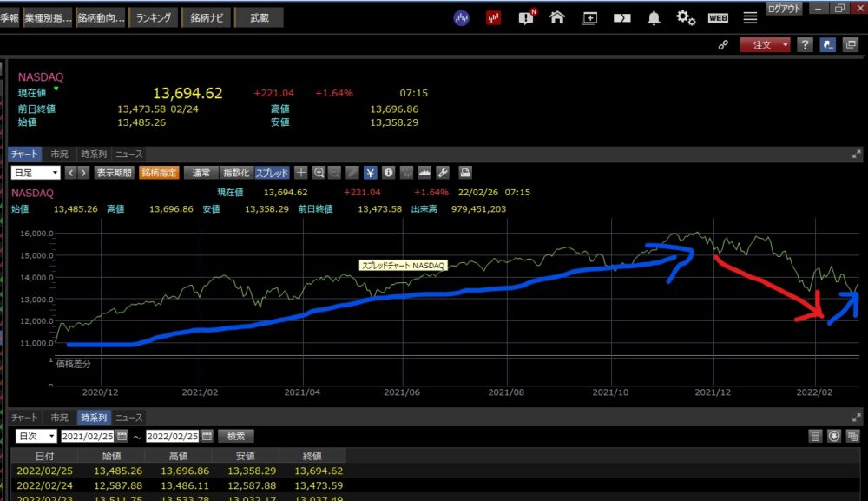Image resolution: width=868 pixels, height=501 pixels.
Task: Click the chain link icon
Action: (723, 45)
